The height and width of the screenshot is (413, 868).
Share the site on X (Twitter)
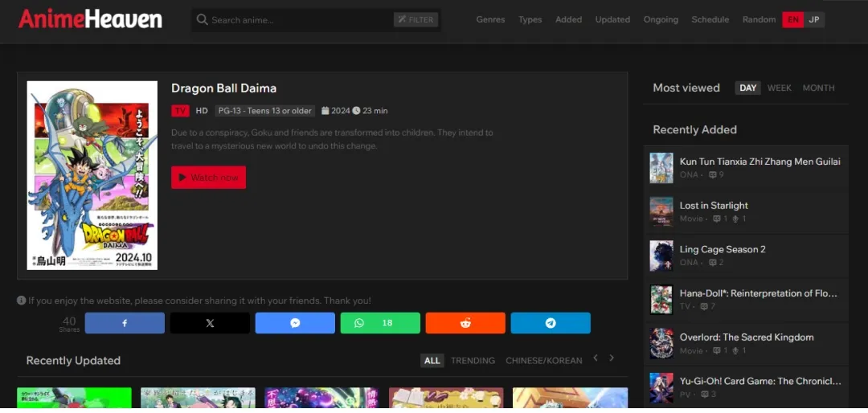point(210,323)
